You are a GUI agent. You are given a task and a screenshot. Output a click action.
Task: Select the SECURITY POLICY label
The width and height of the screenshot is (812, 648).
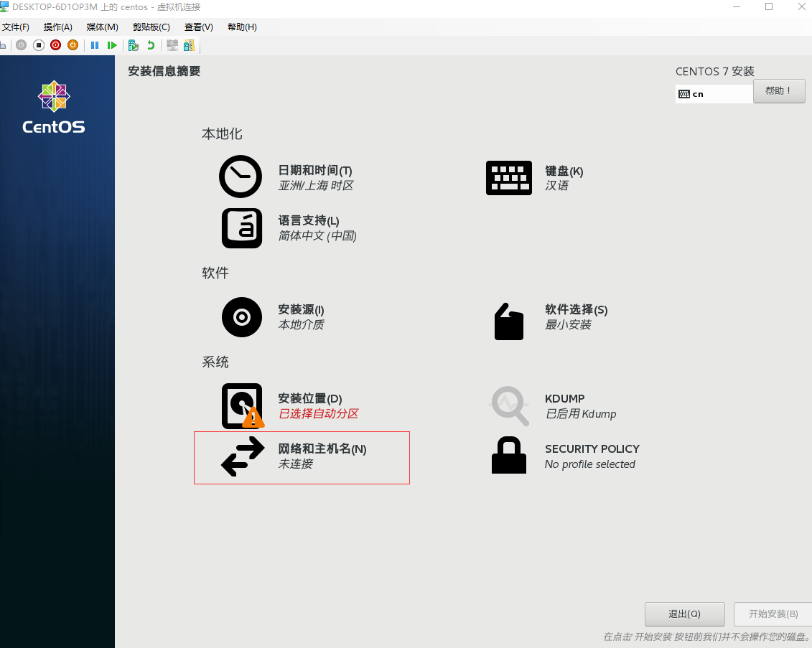click(592, 449)
